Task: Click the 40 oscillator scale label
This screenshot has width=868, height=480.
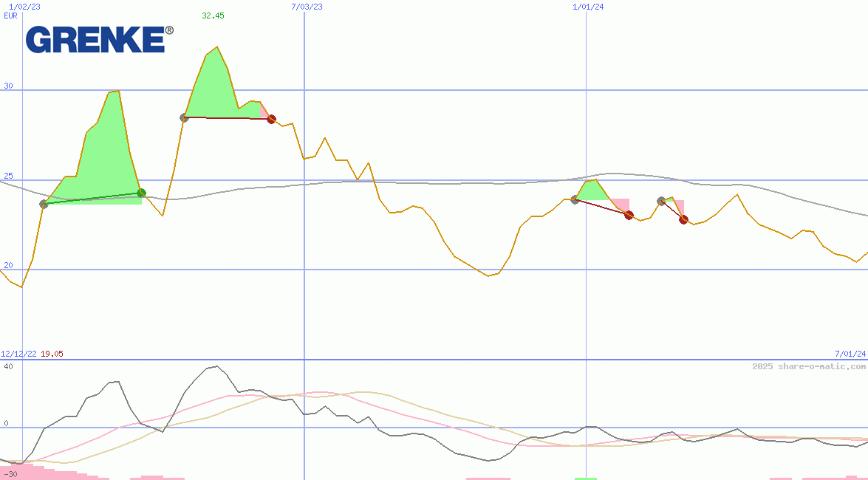Action: point(8,366)
